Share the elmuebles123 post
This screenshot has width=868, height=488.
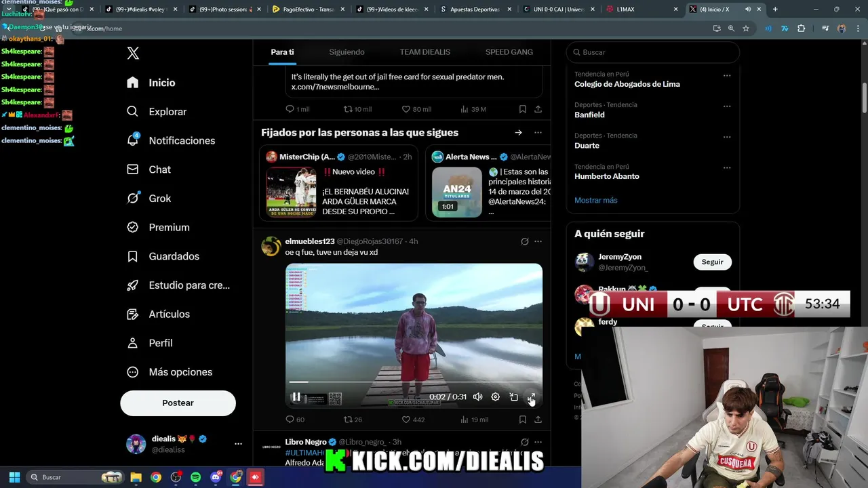(x=538, y=420)
